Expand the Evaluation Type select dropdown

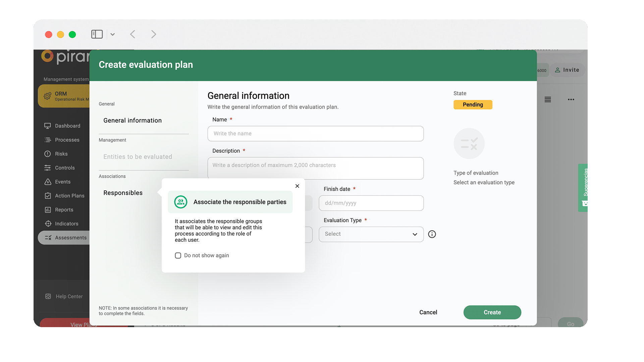coord(371,234)
